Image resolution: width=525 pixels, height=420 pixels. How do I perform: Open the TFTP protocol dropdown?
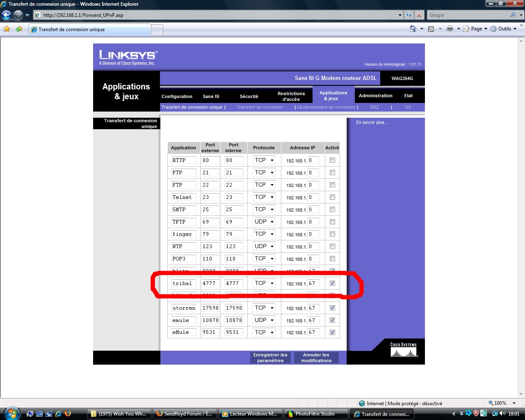[x=264, y=222]
